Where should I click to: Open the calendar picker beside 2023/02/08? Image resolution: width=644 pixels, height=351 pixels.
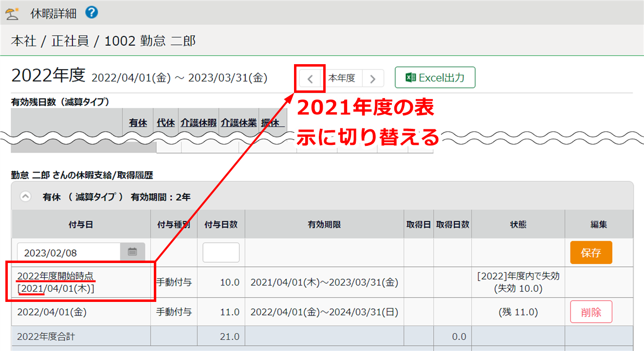coord(132,252)
